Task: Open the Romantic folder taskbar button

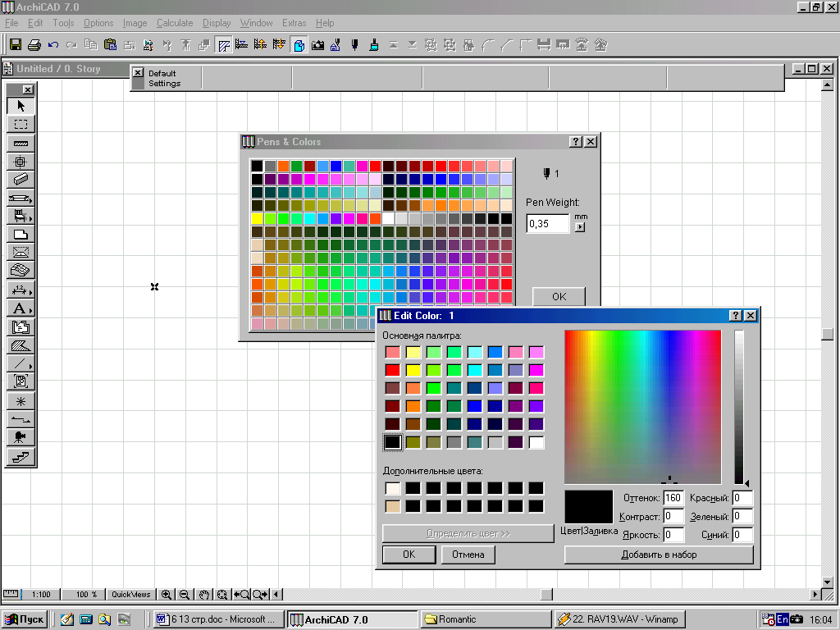Action: coord(486,619)
